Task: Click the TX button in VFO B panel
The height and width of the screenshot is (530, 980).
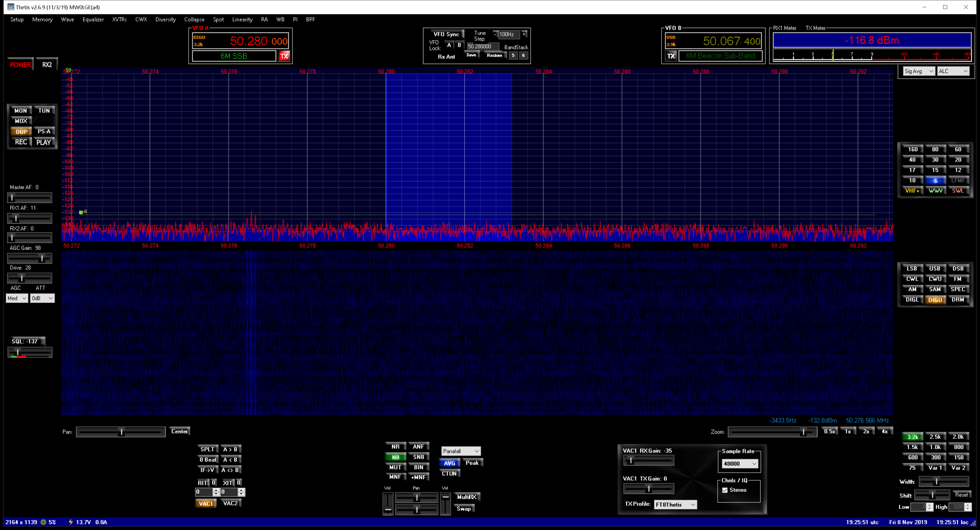Action: click(671, 56)
